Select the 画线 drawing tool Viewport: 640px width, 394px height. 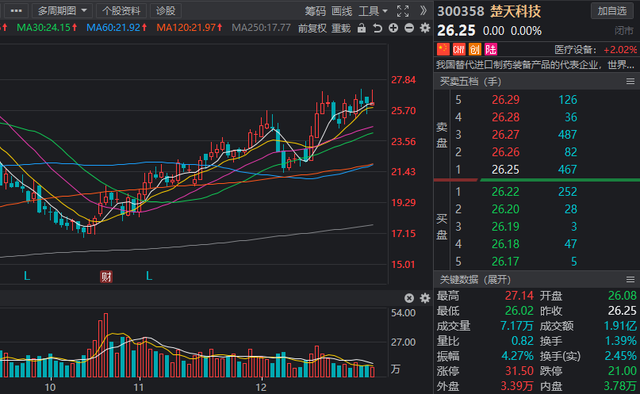click(x=342, y=11)
